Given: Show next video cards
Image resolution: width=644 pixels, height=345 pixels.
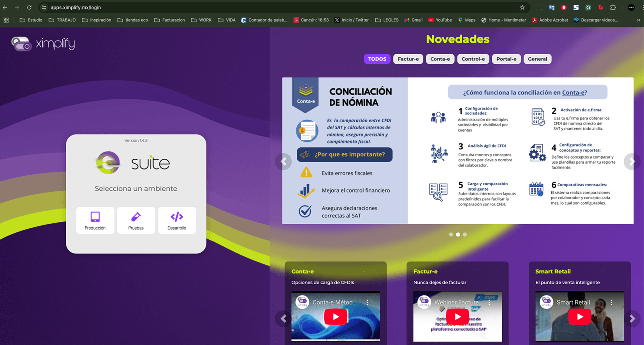Looking at the screenshot, I should pyautogui.click(x=632, y=318).
